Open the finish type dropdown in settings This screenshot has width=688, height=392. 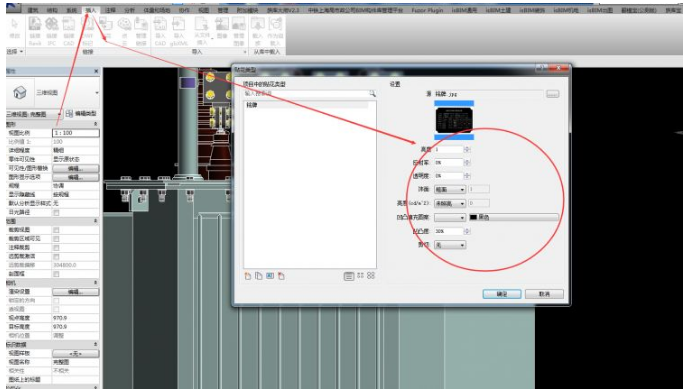click(450, 190)
